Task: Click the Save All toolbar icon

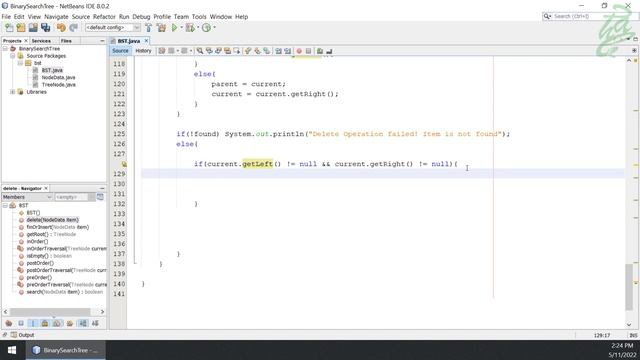Action: 45,28
